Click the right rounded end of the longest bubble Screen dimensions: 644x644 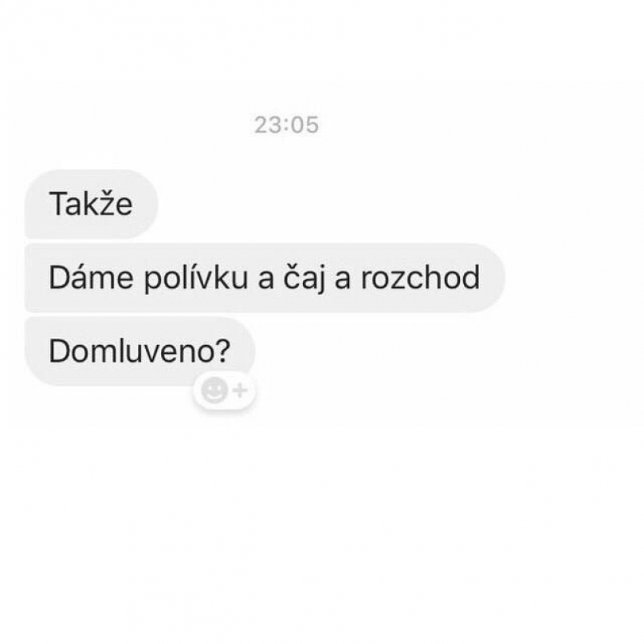(493, 277)
